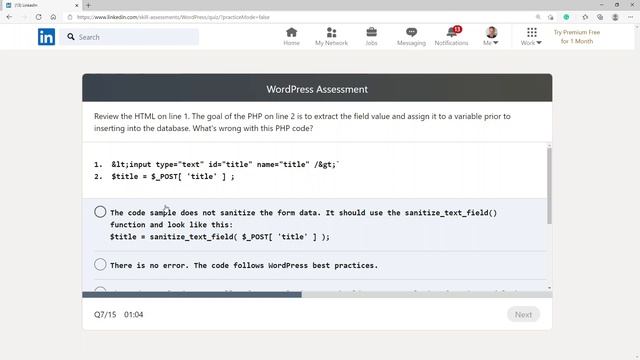
Task: Click the scrollbar down arrow in answers
Action: point(549,288)
